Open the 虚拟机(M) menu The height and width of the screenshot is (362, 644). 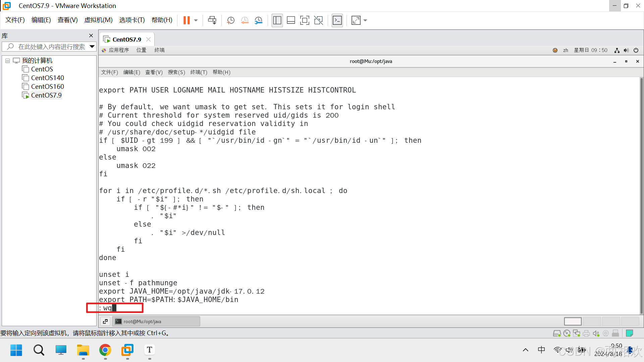click(x=98, y=20)
